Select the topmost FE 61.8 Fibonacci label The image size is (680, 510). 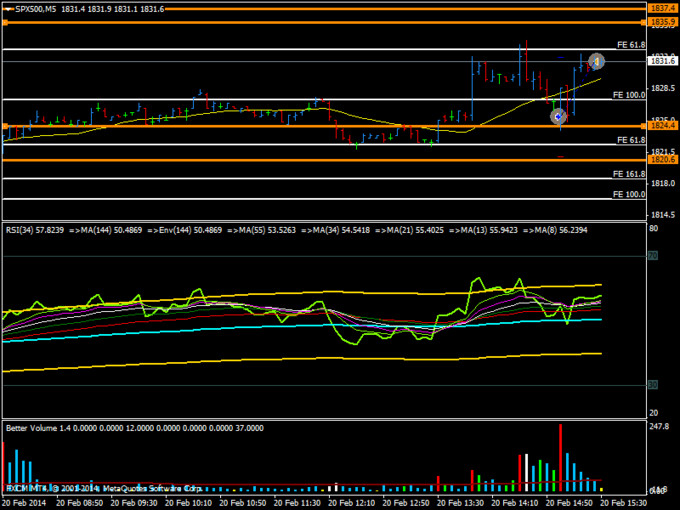point(630,45)
